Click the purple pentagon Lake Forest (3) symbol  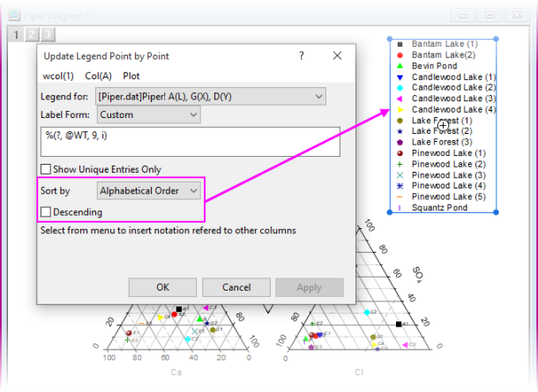pos(400,142)
